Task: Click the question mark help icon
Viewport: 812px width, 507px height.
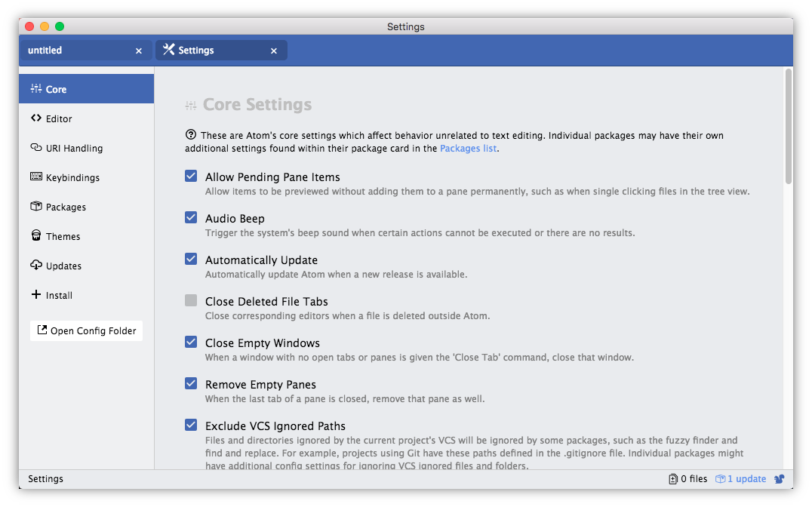Action: click(191, 134)
